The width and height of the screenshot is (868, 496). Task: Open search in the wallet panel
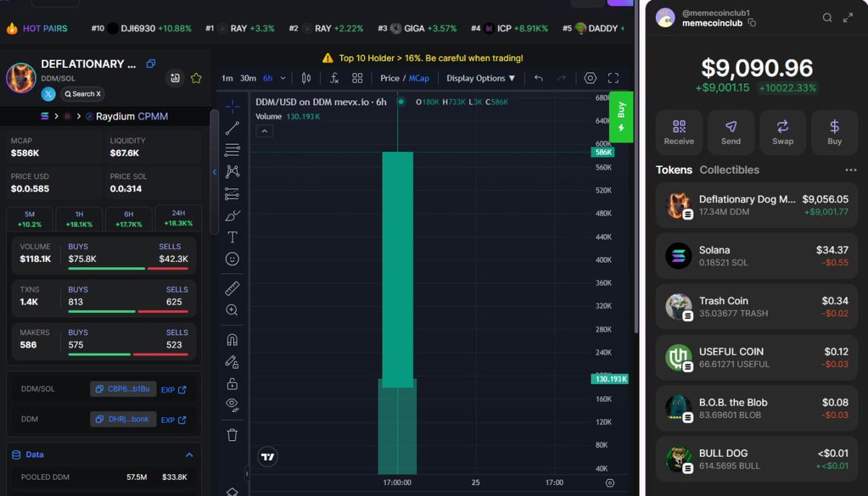click(x=827, y=17)
